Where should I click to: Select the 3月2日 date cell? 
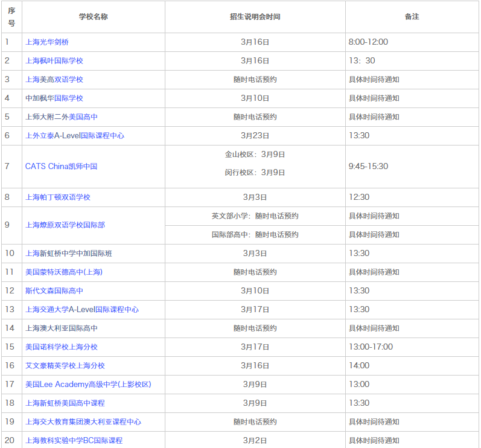pos(255,440)
